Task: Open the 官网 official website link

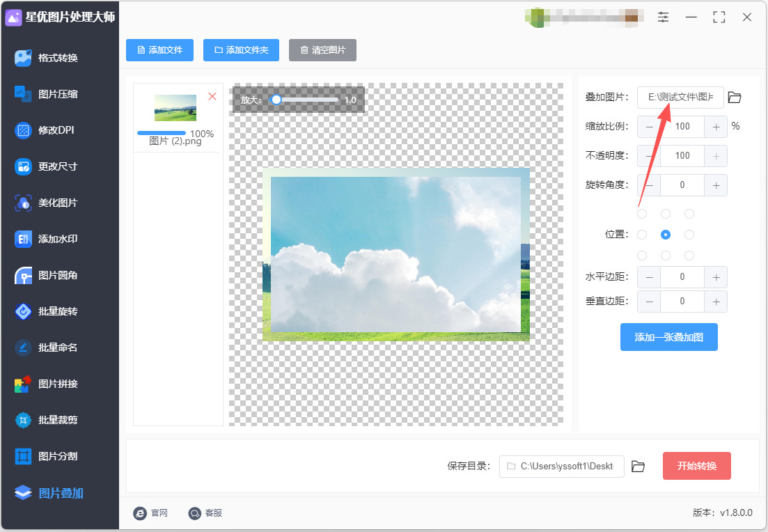Action: (150, 513)
